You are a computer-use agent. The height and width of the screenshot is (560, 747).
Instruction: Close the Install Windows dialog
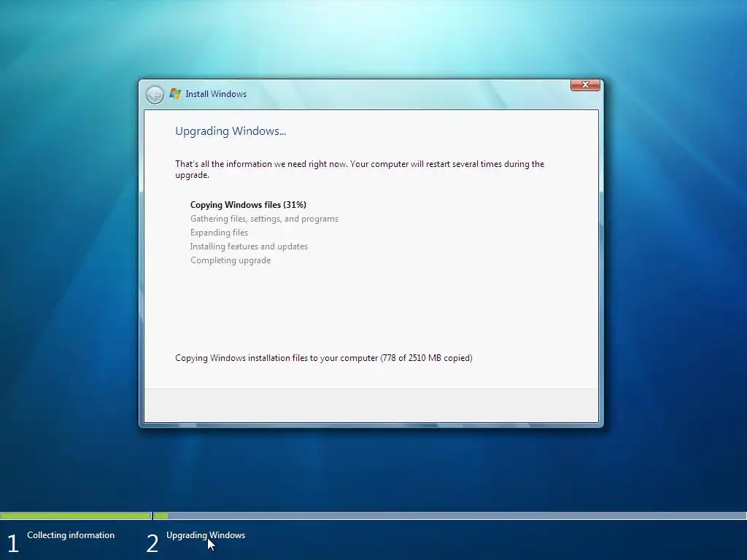(x=585, y=85)
